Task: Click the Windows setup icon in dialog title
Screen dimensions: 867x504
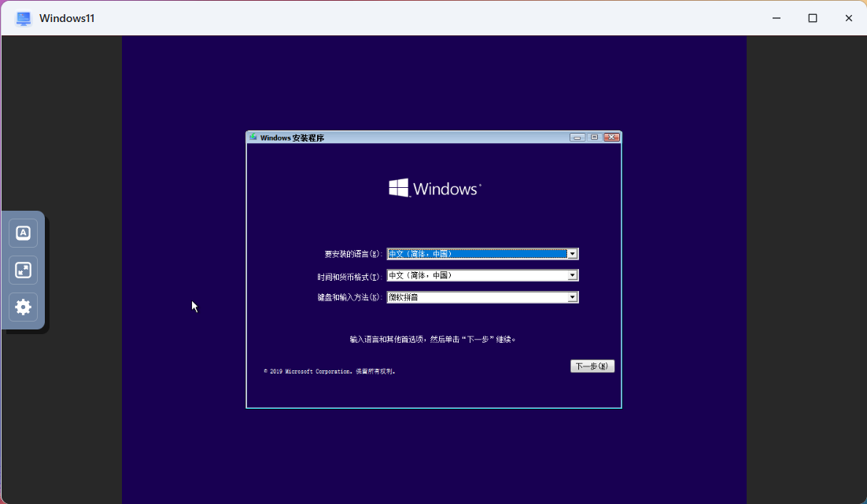Action: pyautogui.click(x=253, y=137)
